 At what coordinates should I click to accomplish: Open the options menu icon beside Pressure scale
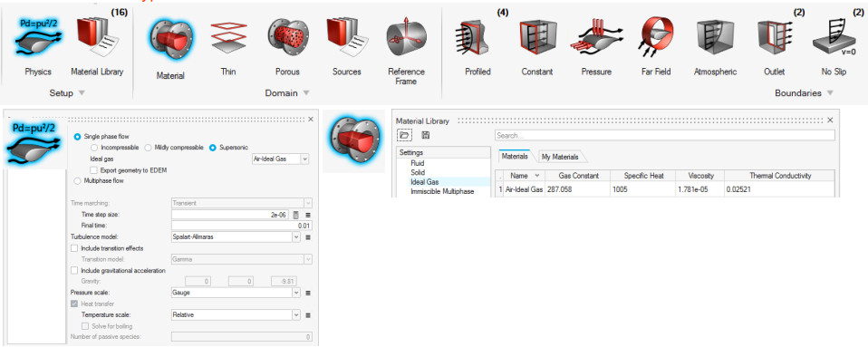click(308, 293)
